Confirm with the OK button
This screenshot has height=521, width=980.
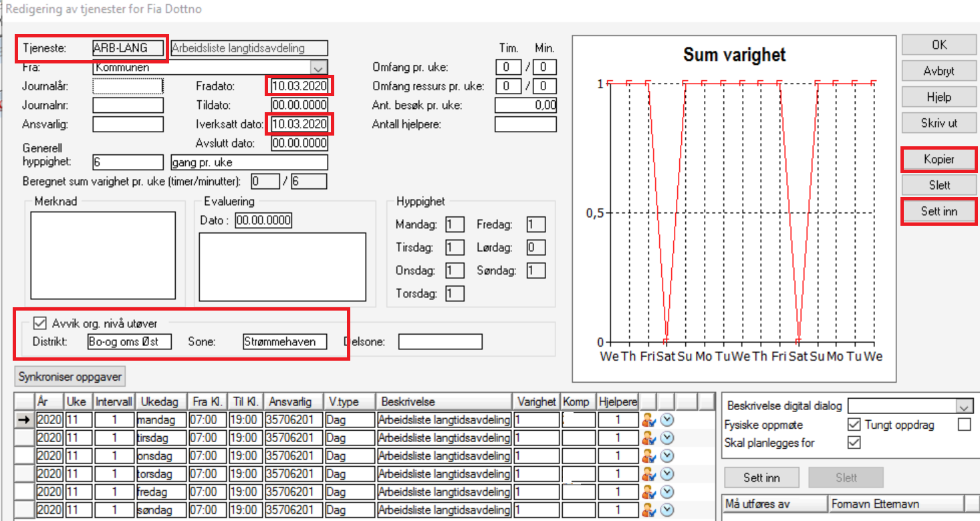click(939, 45)
